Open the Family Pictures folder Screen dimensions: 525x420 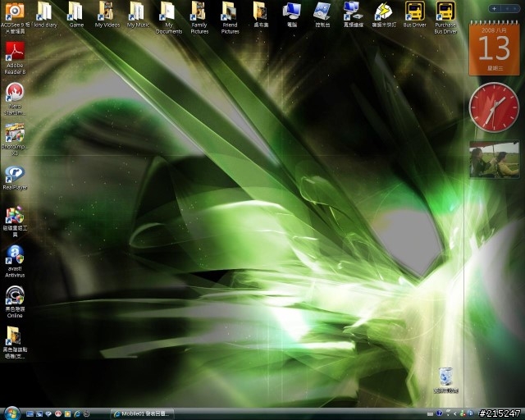tap(199, 11)
